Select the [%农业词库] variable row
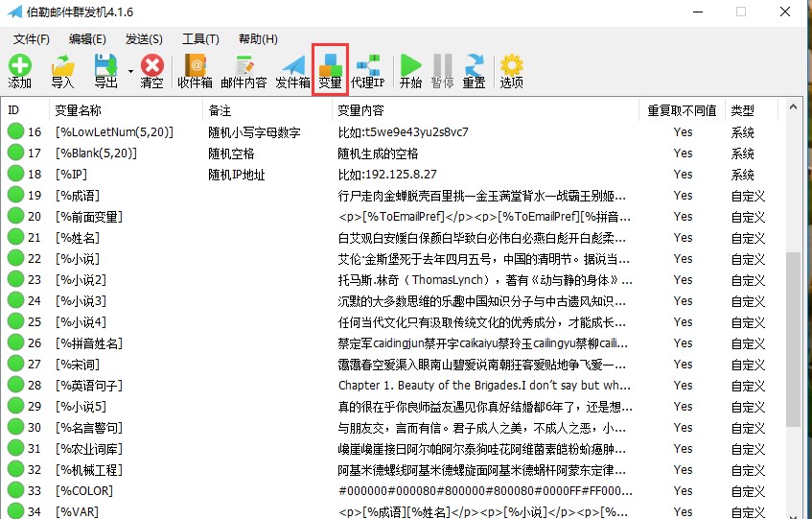Viewport: 812px width, 519px height. 389,449
